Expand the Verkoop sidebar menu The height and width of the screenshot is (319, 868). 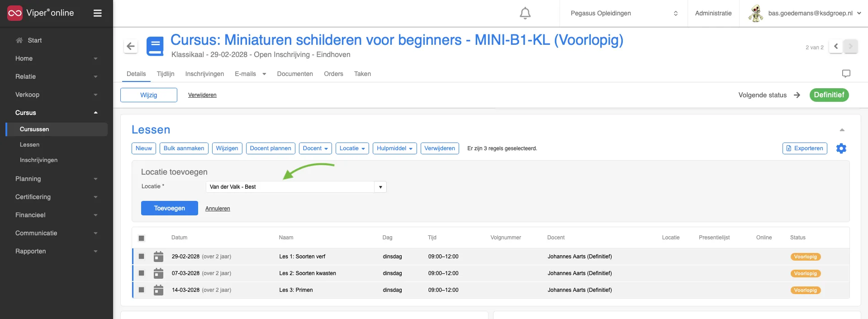[x=57, y=95]
